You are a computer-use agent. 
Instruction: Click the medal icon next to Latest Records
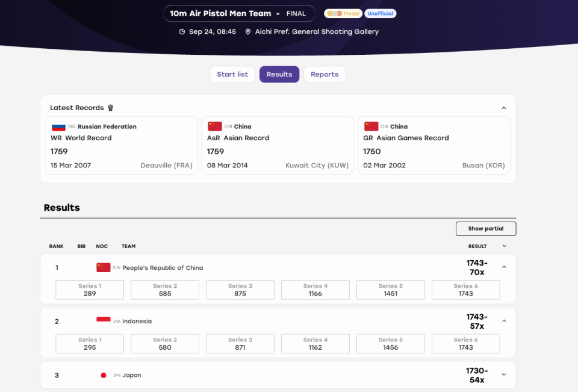tap(111, 108)
